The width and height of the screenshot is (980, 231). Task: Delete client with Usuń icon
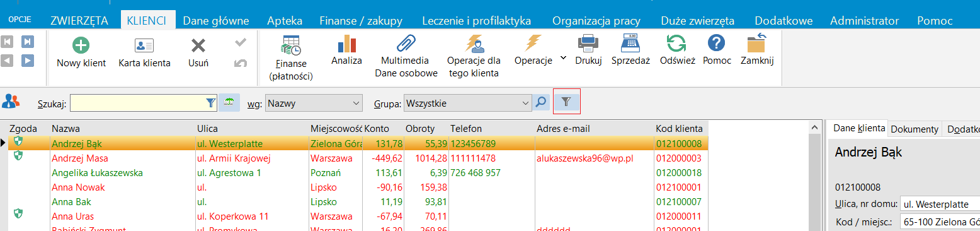click(198, 45)
